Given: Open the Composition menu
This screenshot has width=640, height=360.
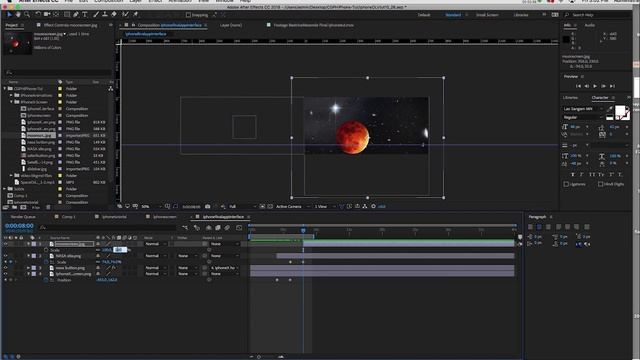Looking at the screenshot, I should [x=108, y=1].
